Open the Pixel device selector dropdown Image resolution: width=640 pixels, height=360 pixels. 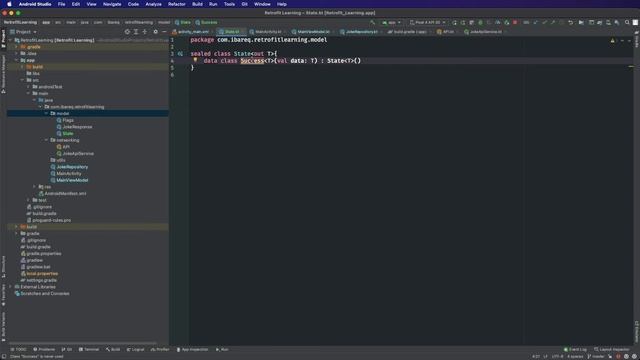point(427,22)
